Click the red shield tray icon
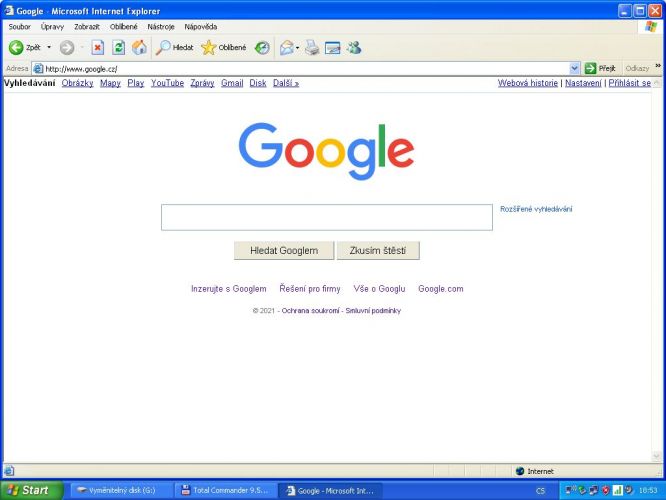Screen dimensions: 666x500 click(x=606, y=490)
